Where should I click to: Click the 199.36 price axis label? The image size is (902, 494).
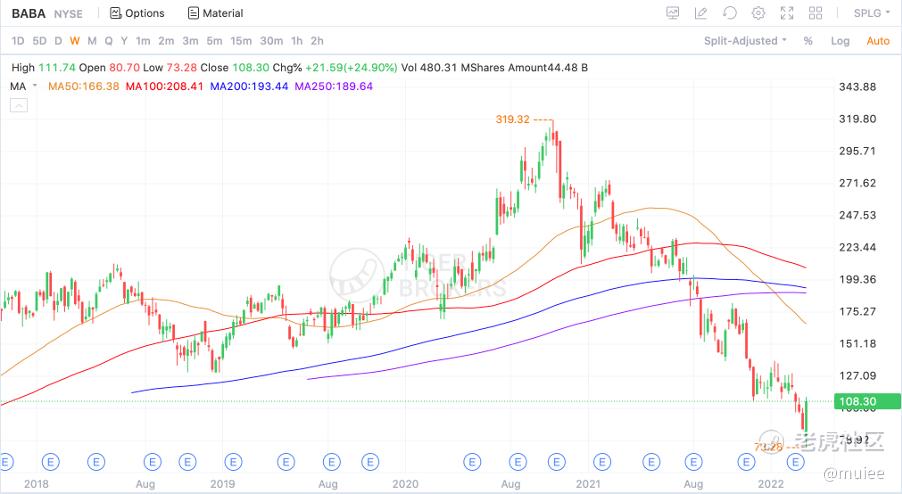click(x=858, y=279)
